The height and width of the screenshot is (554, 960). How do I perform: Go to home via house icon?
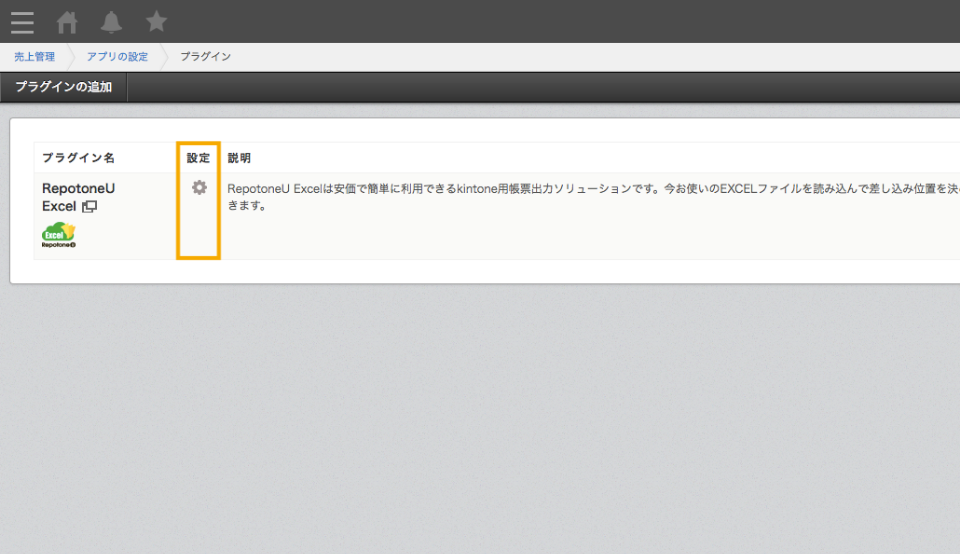(67, 22)
